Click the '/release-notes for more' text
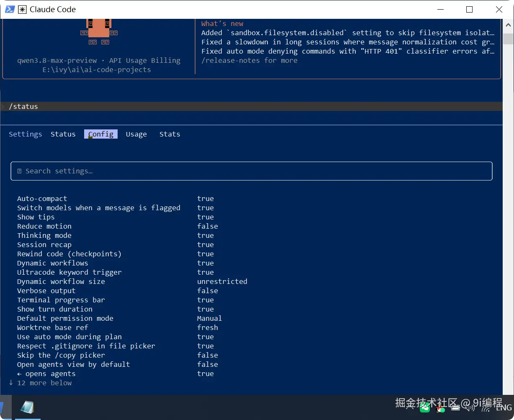514x420 pixels. pos(249,60)
